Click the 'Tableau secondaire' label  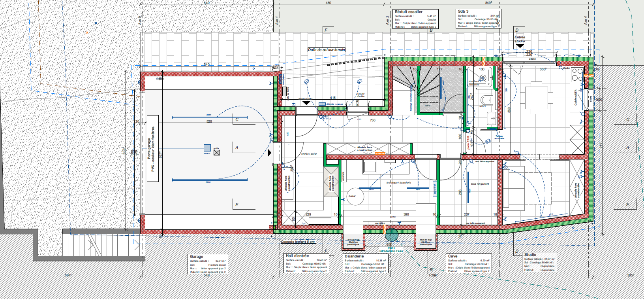pos(499,137)
